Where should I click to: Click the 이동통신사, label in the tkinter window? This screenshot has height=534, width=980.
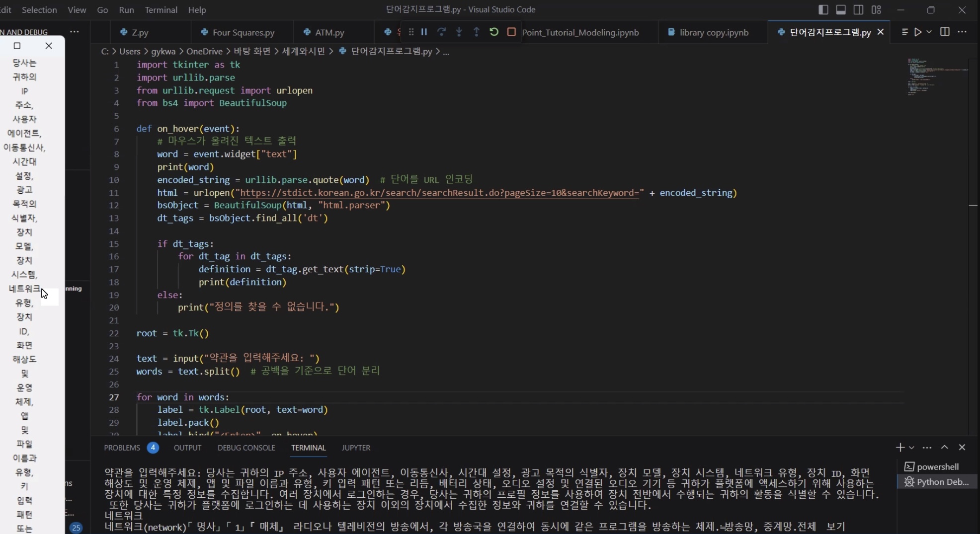[24, 148]
